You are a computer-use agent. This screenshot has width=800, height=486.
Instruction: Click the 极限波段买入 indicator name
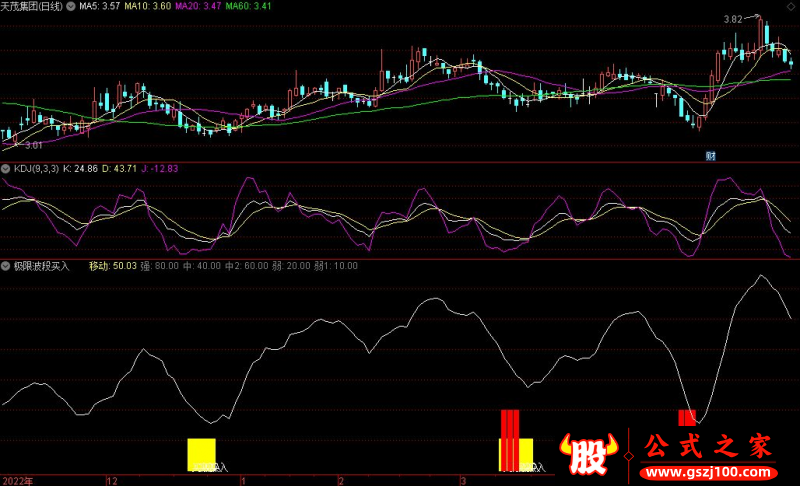click(41, 267)
